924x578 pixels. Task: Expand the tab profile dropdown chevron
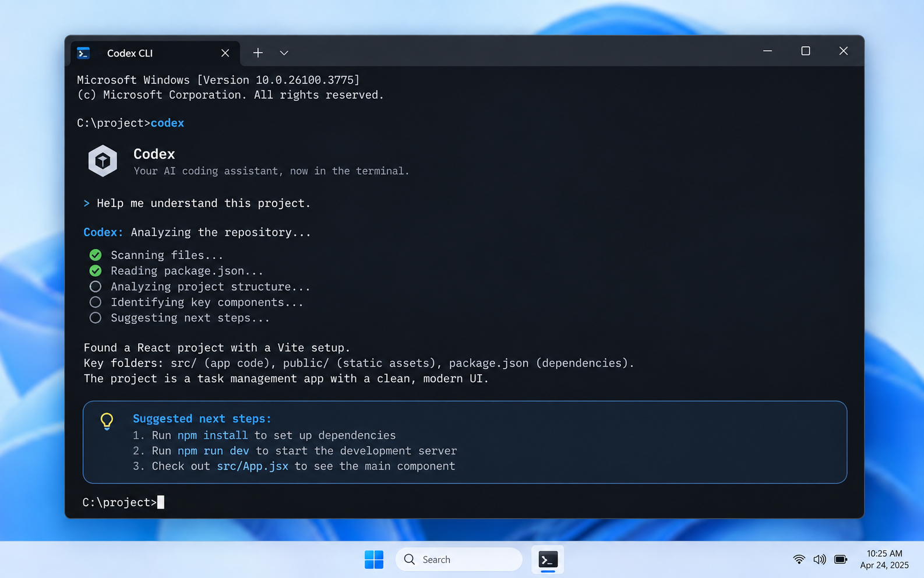coord(284,53)
